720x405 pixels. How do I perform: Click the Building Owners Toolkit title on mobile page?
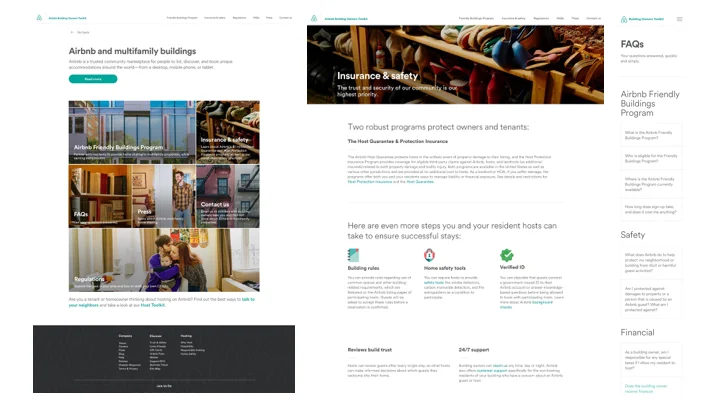(646, 19)
